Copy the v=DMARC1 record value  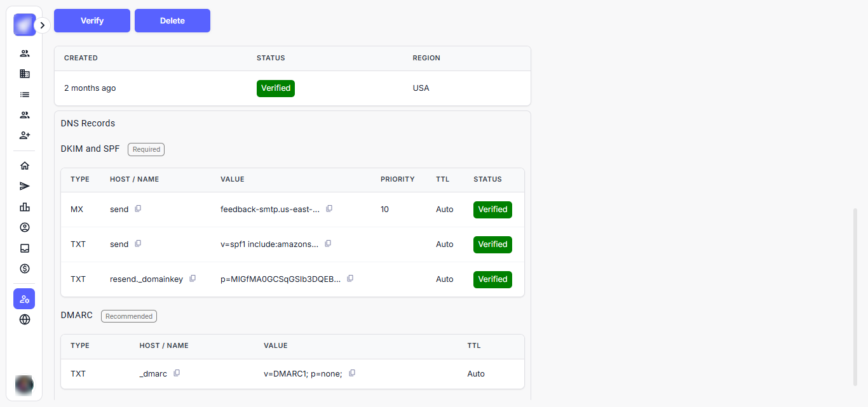[x=352, y=373]
